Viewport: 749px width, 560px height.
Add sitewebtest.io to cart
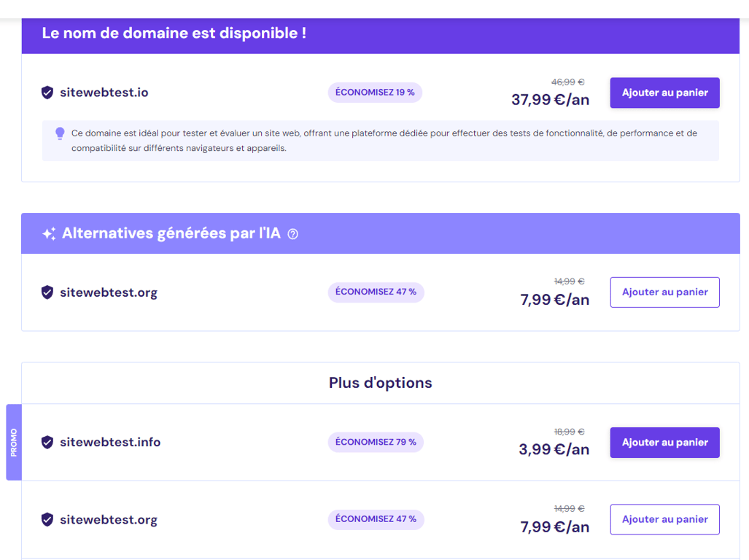664,93
